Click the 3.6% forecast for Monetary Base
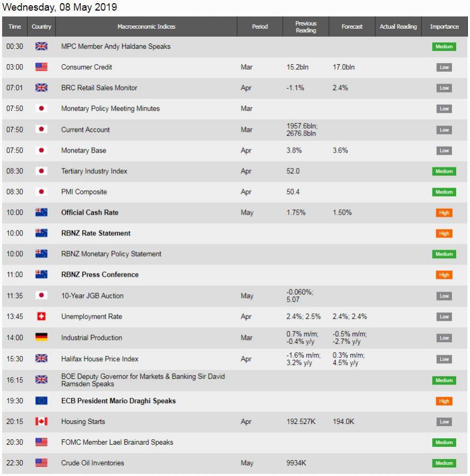The image size is (470, 476). pos(340,150)
